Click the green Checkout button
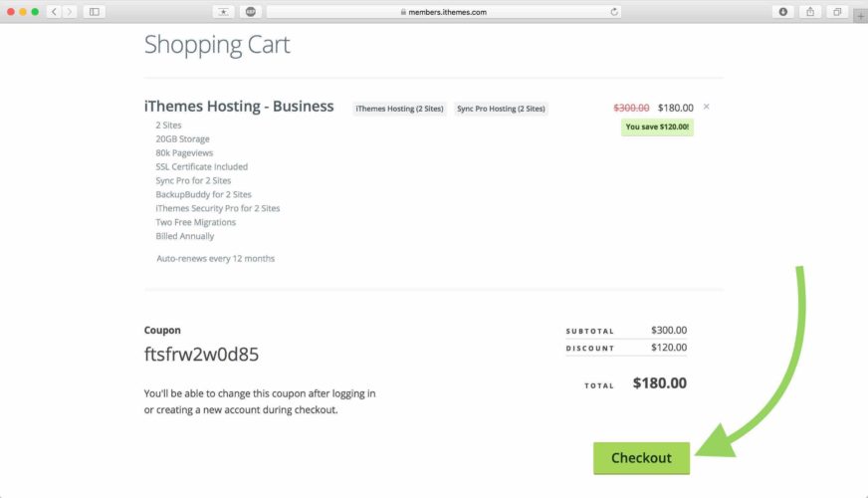Viewport: 868px width, 498px height. (x=642, y=458)
